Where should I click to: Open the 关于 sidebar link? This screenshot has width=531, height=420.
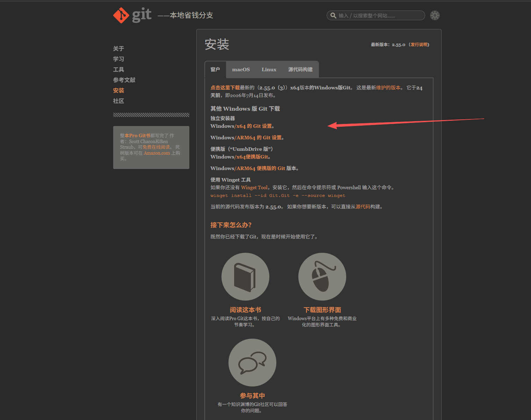[118, 49]
